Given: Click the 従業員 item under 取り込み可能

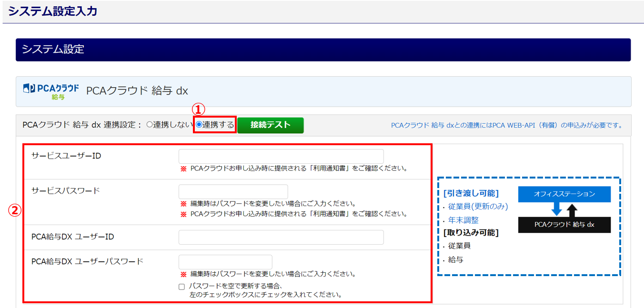Looking at the screenshot, I should (x=460, y=246).
